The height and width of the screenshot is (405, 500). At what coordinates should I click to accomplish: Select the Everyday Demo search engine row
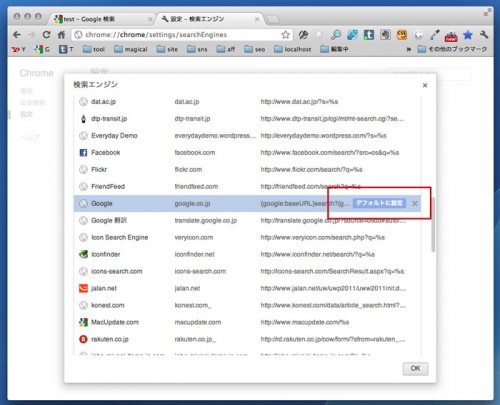tap(247, 136)
